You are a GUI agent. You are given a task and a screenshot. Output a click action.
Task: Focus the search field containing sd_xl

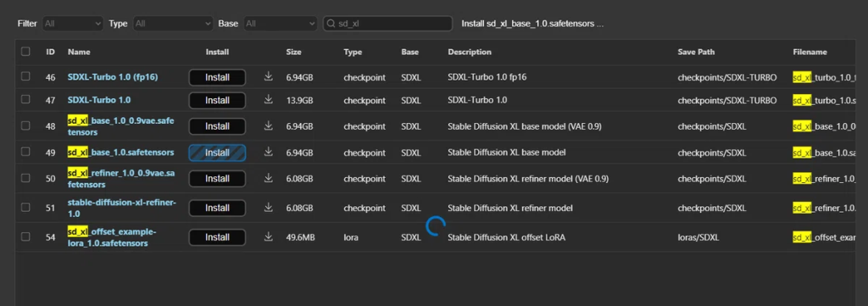(x=388, y=24)
